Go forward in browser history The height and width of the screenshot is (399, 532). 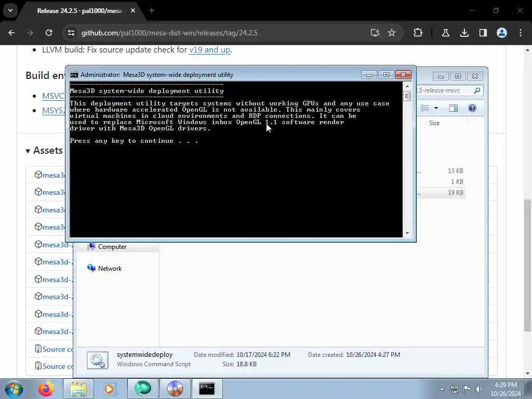30,33
